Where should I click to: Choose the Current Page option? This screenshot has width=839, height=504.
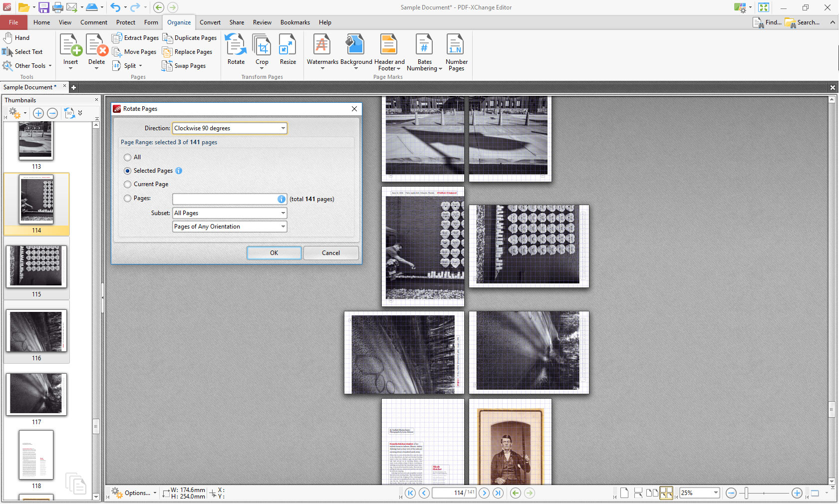pyautogui.click(x=128, y=184)
